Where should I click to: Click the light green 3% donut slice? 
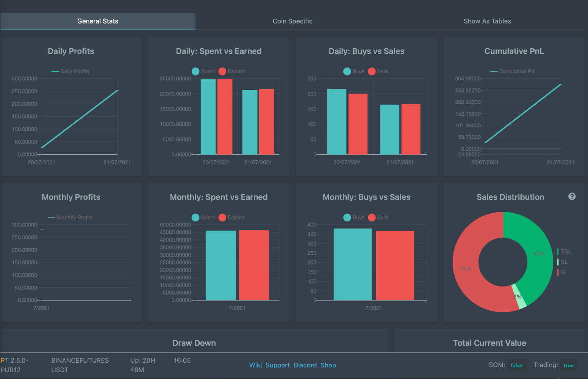tap(519, 296)
